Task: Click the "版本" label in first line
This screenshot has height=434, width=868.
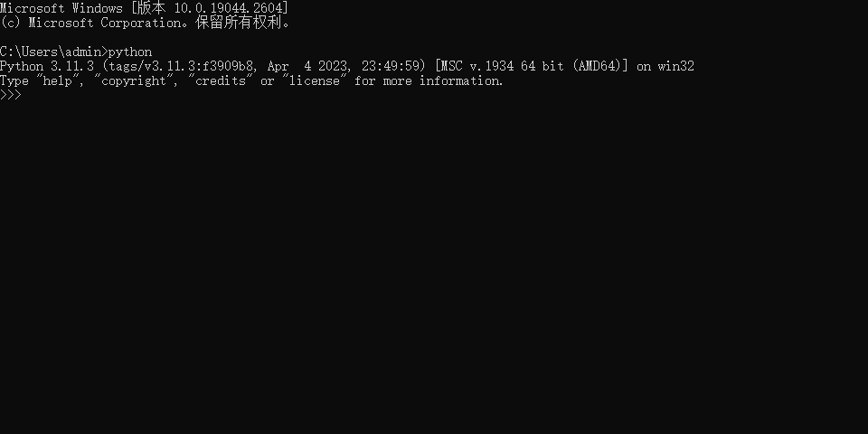Action: tap(152, 9)
